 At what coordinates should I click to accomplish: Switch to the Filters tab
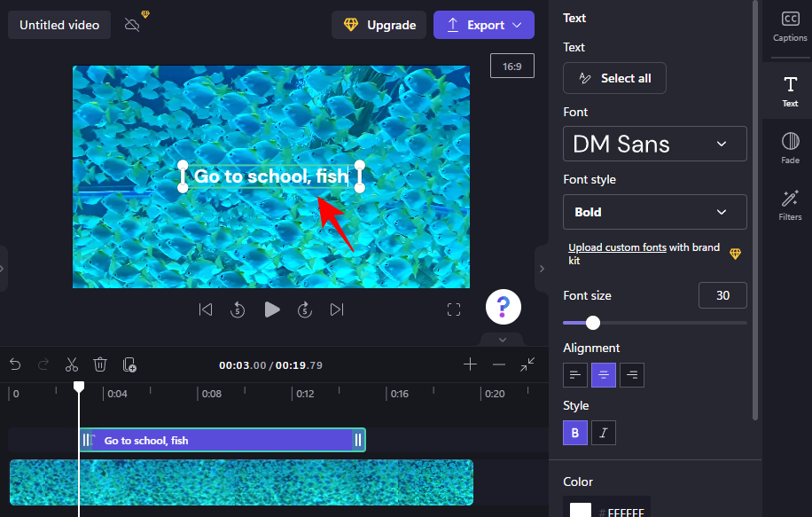pyautogui.click(x=789, y=205)
